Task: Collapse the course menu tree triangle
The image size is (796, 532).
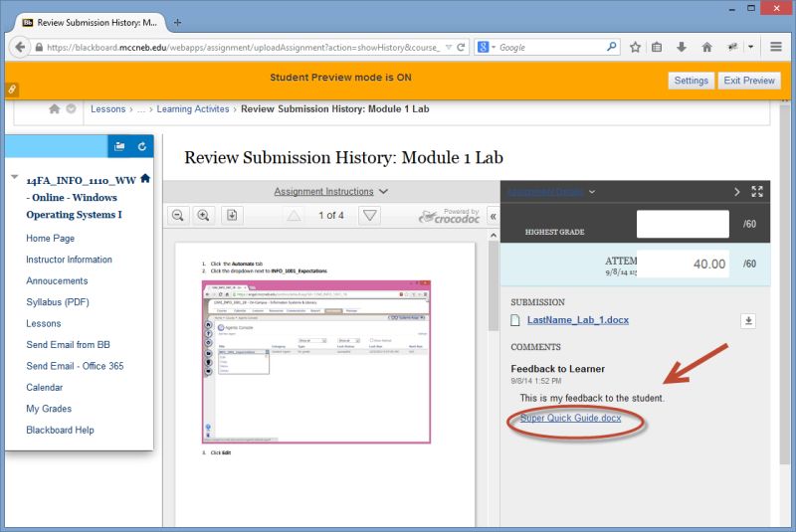Action: (15, 177)
